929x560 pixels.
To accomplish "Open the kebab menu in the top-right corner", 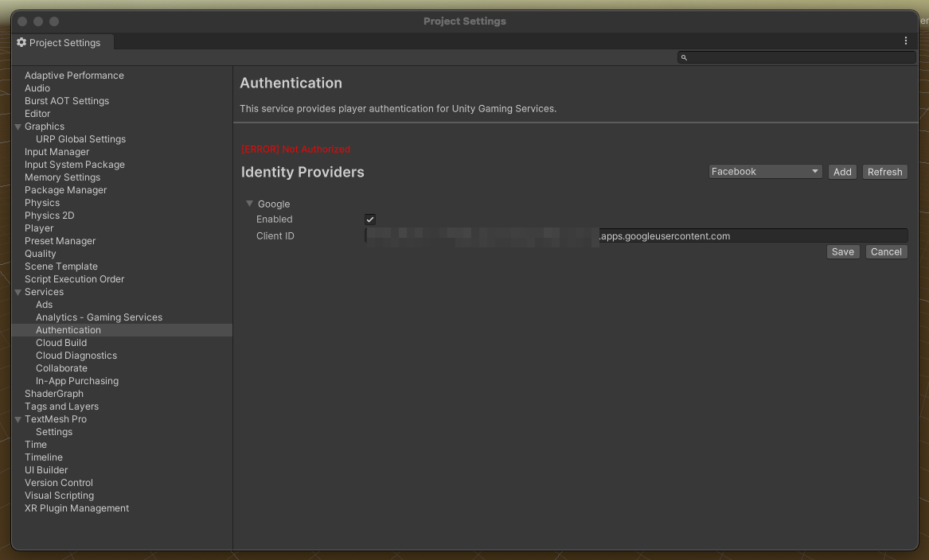I will 905,40.
